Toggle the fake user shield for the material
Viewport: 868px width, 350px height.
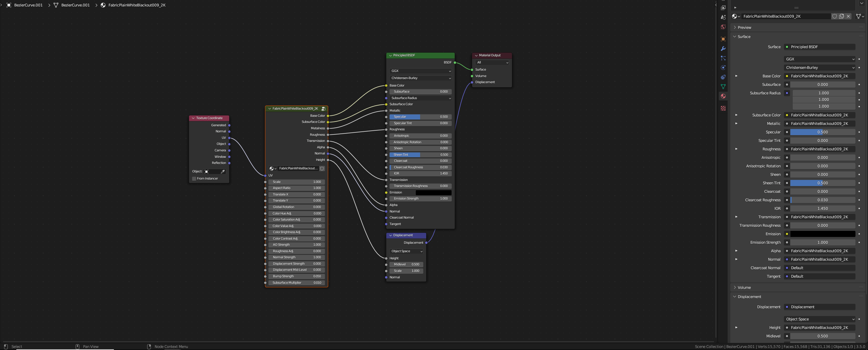(x=834, y=16)
